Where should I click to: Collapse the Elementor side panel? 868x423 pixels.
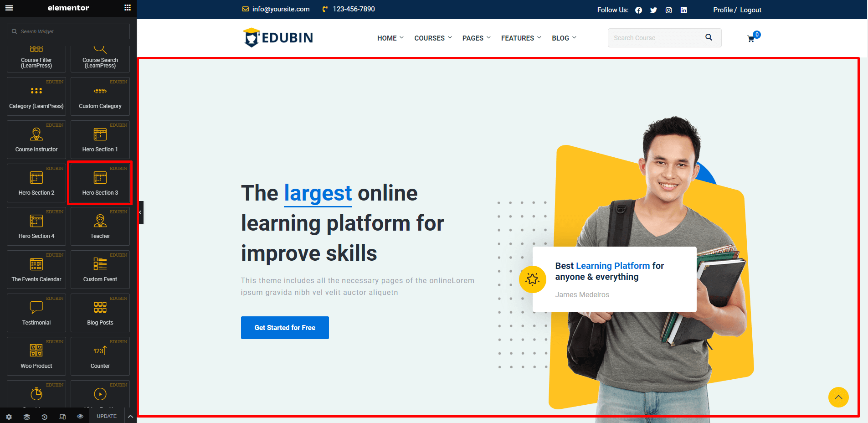click(140, 212)
